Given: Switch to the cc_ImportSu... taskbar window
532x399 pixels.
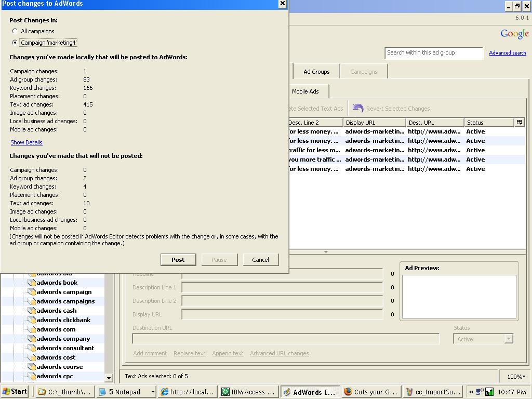Looking at the screenshot, I should [433, 392].
